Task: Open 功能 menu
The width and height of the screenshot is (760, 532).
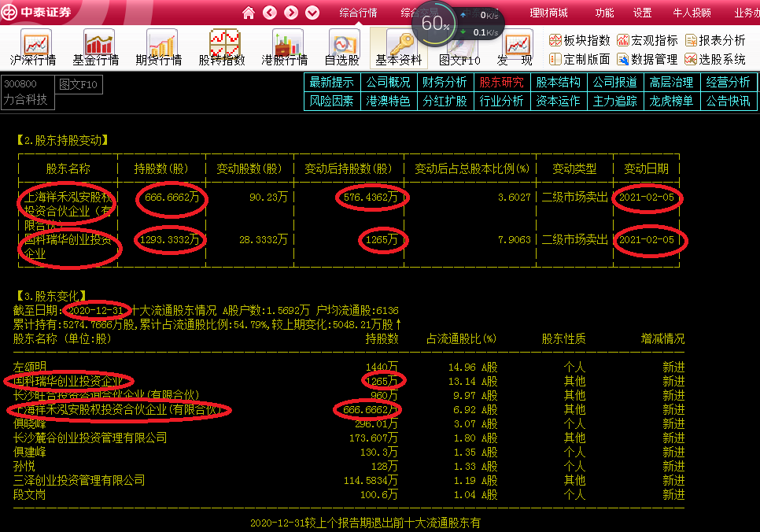Action: pos(604,13)
